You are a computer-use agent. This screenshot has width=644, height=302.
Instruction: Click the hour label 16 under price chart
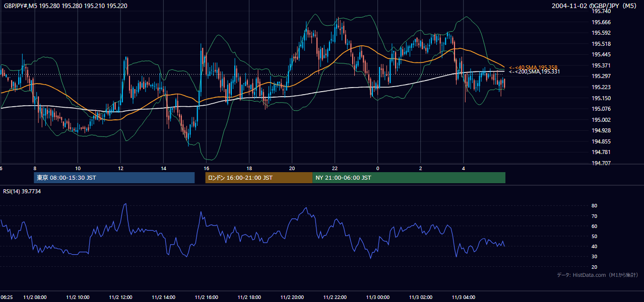pos(206,168)
